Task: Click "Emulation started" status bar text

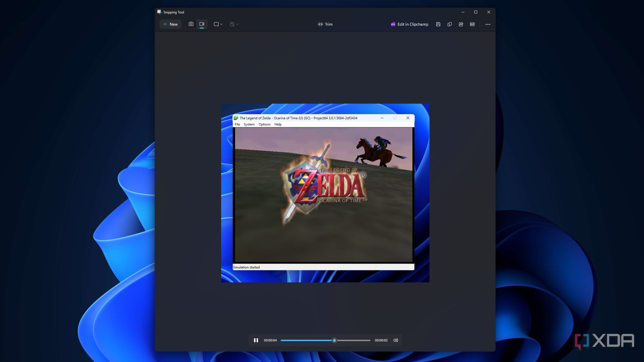Action: pos(246,267)
